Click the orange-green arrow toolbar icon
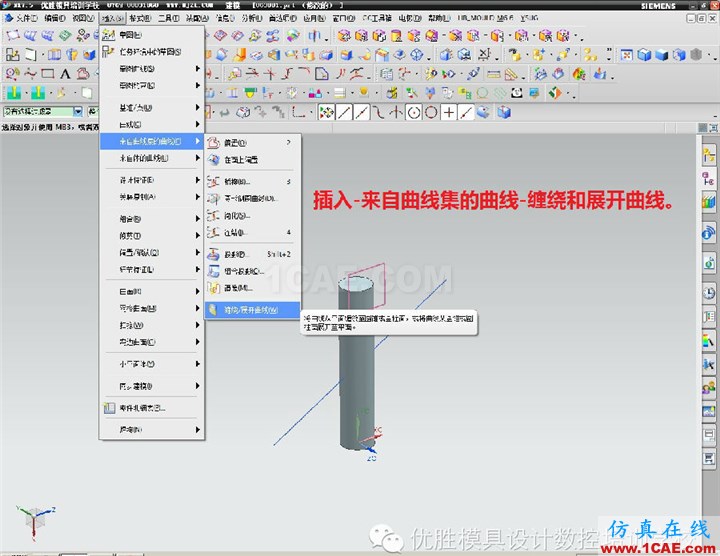 tap(555, 93)
